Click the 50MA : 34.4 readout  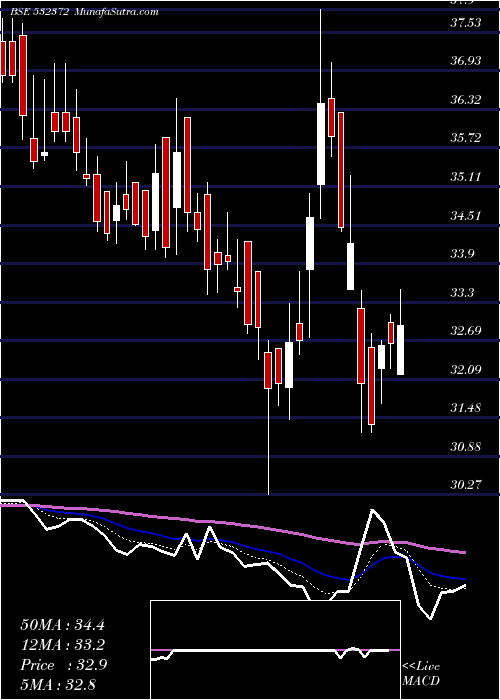point(62,625)
